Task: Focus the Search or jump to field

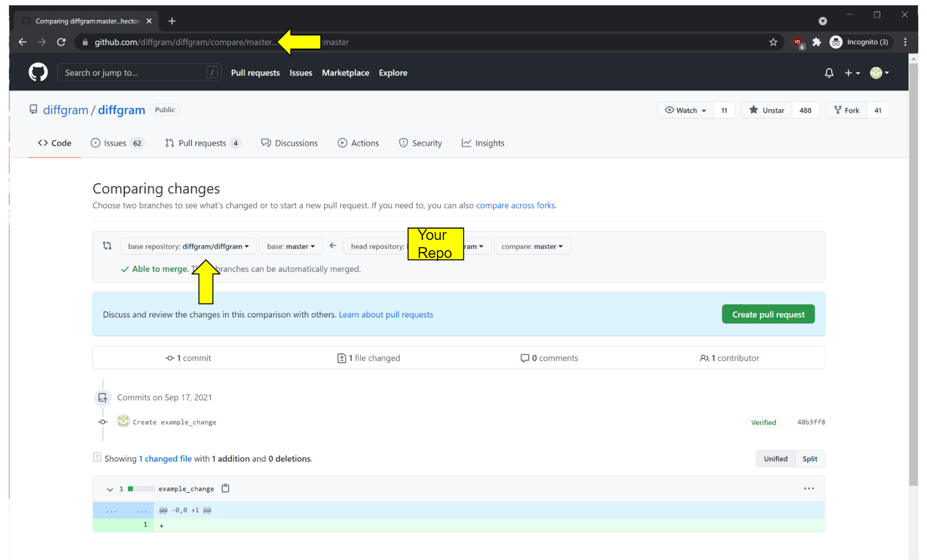Action: 139,72
